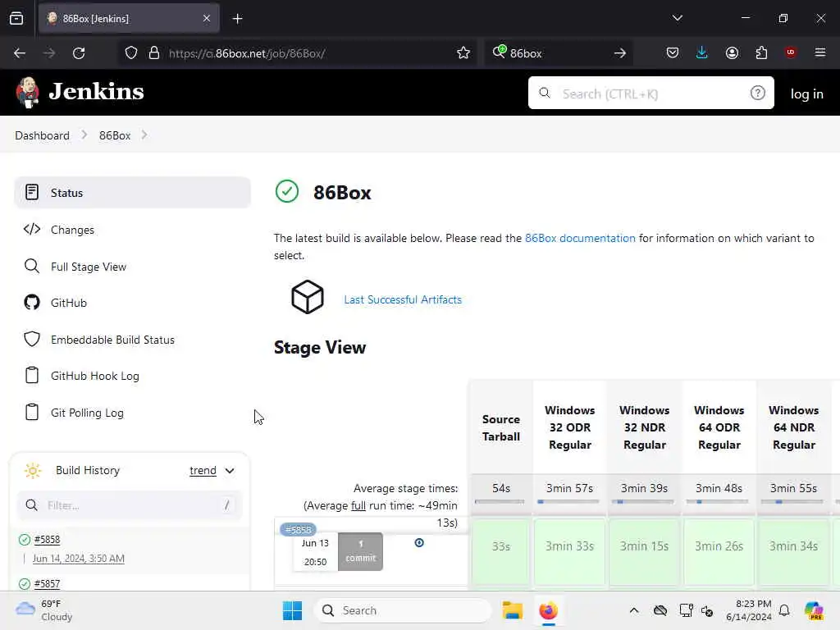Click the search help question-mark icon
The height and width of the screenshot is (630, 840).
pos(757,94)
